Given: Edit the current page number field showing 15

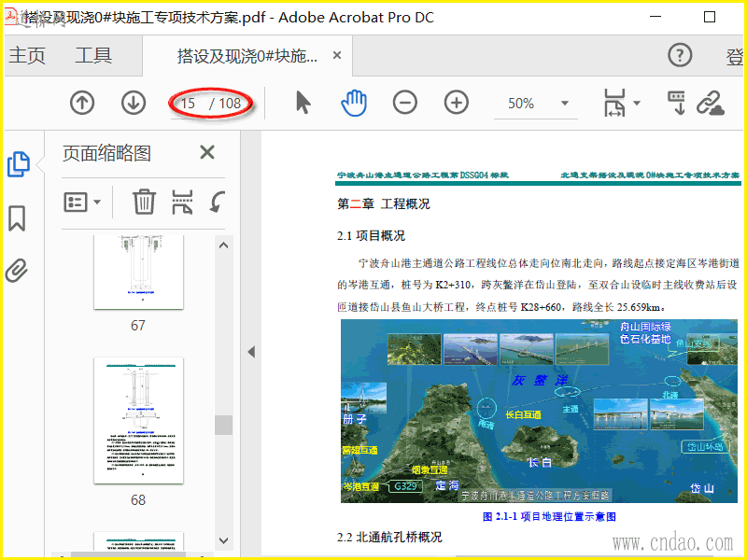Looking at the screenshot, I should [189, 104].
